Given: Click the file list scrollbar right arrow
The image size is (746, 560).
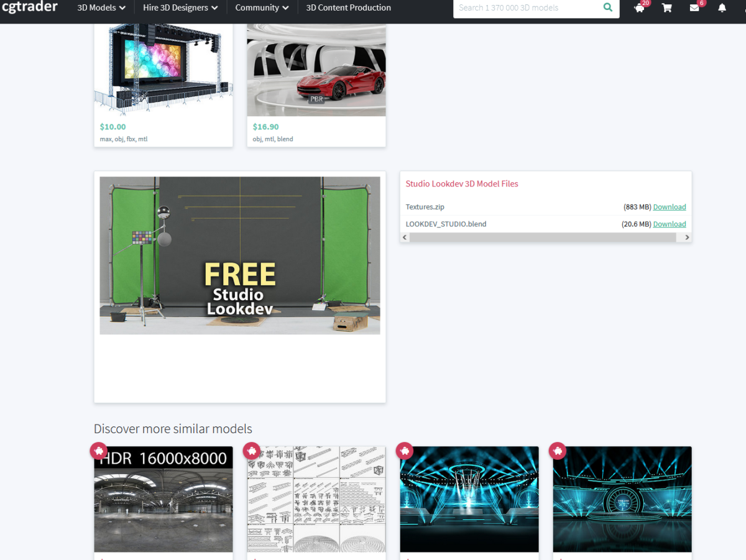Looking at the screenshot, I should (x=687, y=237).
